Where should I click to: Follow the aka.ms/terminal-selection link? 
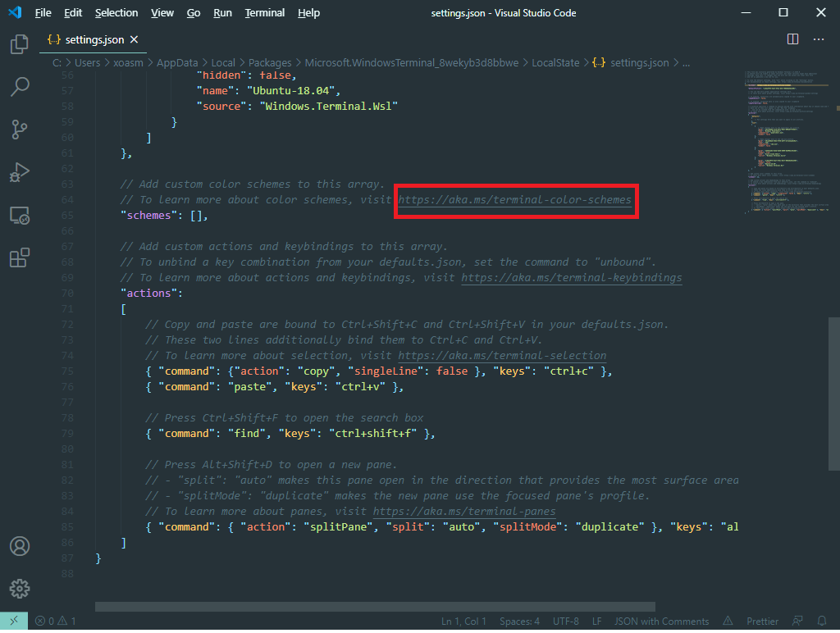tap(502, 356)
